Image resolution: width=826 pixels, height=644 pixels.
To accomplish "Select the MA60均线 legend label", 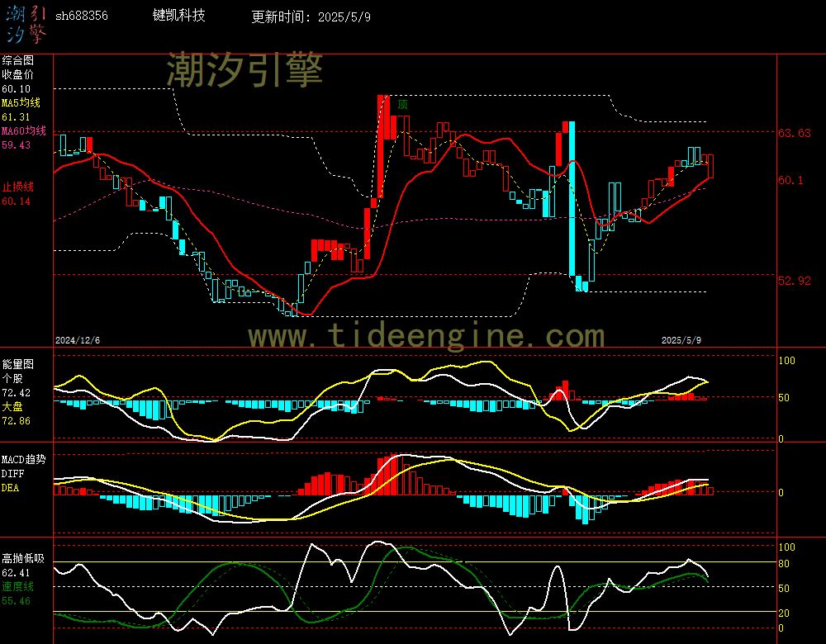I will pyautogui.click(x=24, y=130).
